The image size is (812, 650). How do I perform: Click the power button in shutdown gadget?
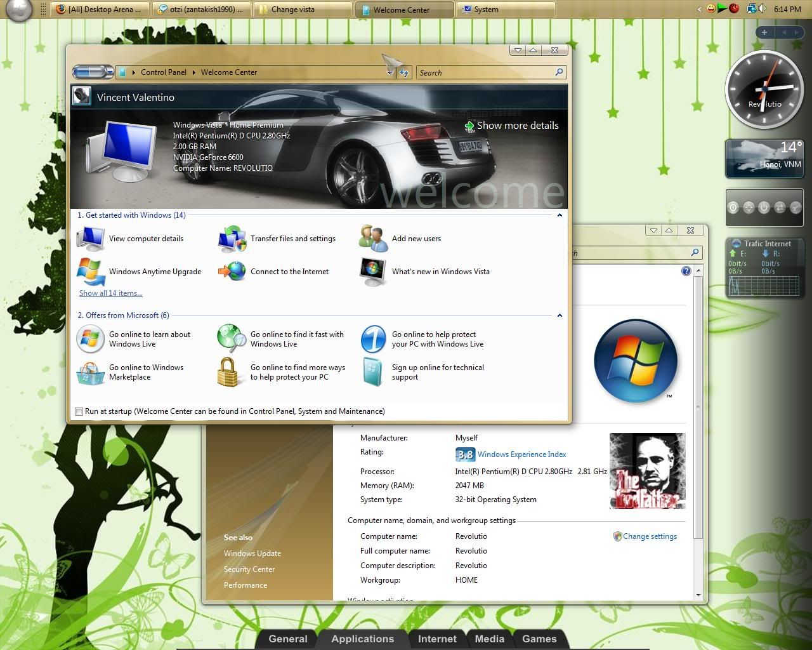tap(764, 208)
